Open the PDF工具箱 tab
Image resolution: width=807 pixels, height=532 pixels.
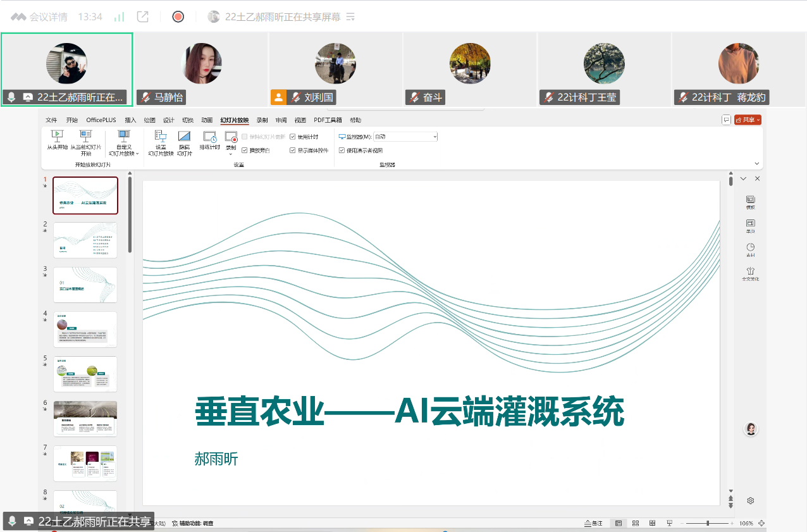pos(328,120)
